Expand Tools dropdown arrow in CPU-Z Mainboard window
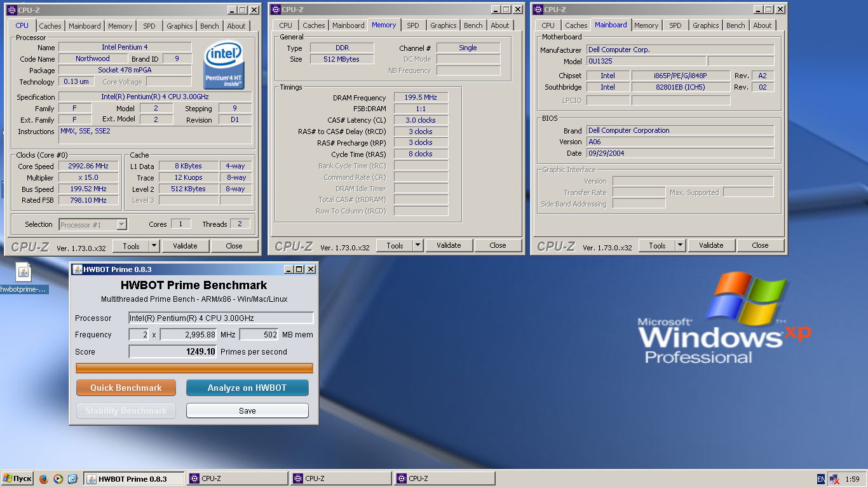Viewport: 868px width, 488px height. (680, 245)
